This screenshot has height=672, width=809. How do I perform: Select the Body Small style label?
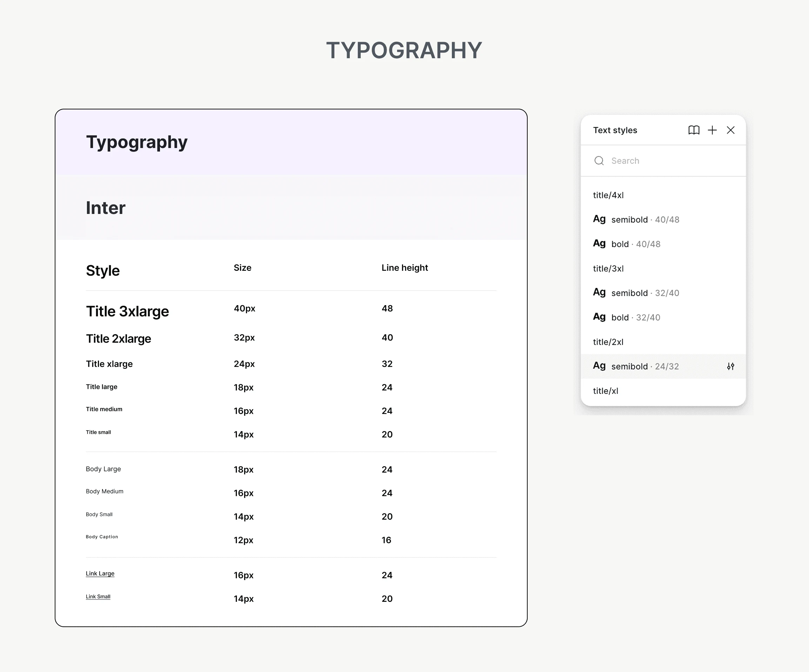(x=99, y=515)
